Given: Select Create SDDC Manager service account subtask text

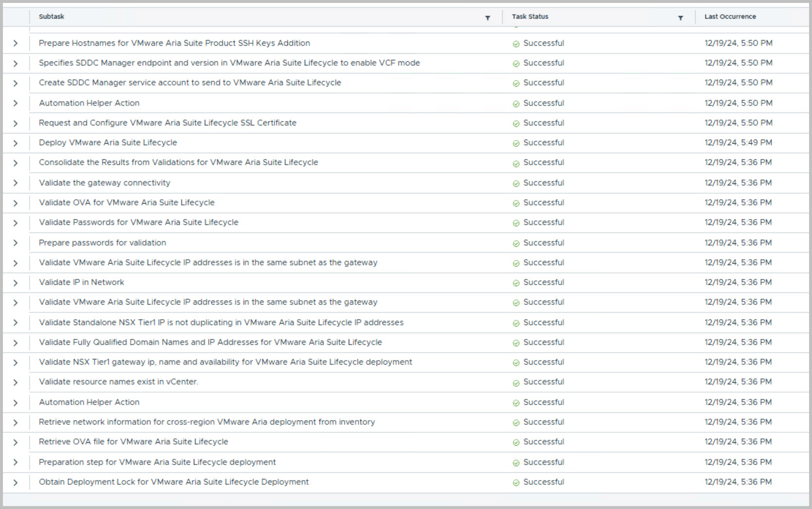Looking at the screenshot, I should click(190, 83).
